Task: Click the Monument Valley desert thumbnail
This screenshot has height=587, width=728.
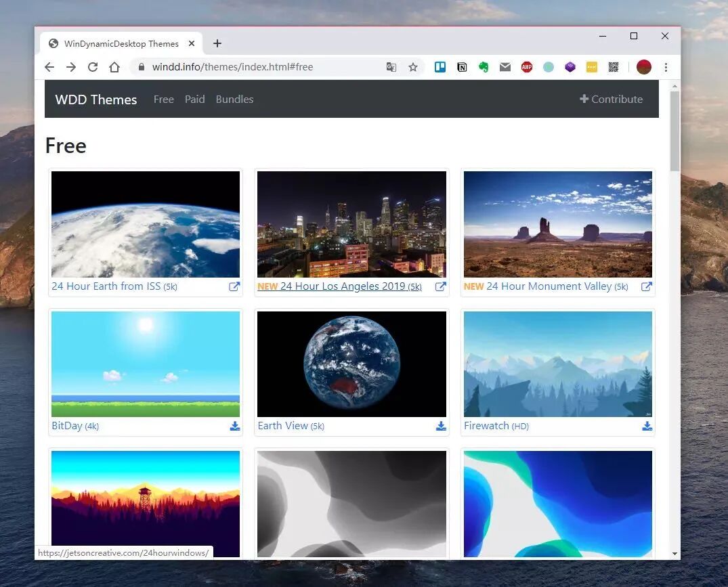Action: (x=558, y=224)
